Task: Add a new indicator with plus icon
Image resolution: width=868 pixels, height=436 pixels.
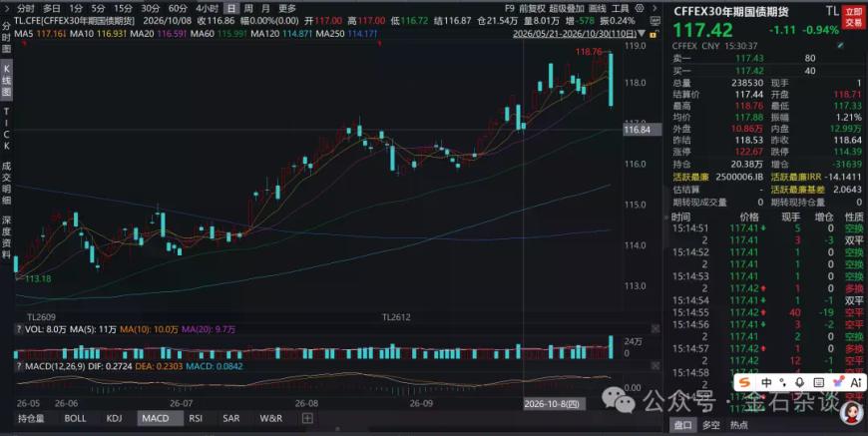Action: click(x=307, y=418)
